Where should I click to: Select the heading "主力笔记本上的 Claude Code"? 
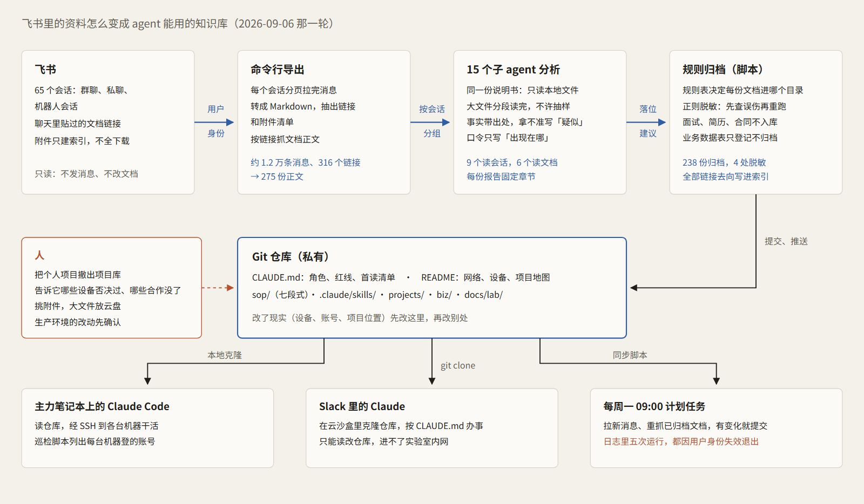(x=102, y=406)
